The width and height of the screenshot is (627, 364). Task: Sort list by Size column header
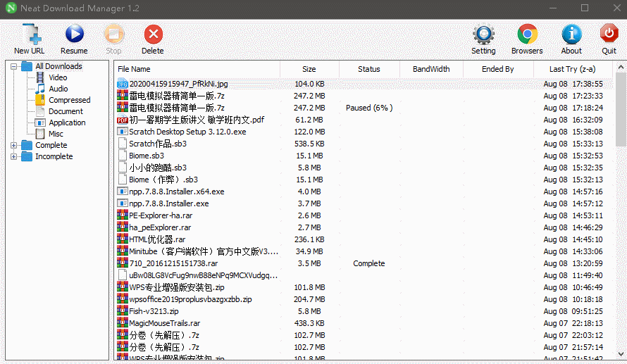pyautogui.click(x=309, y=69)
